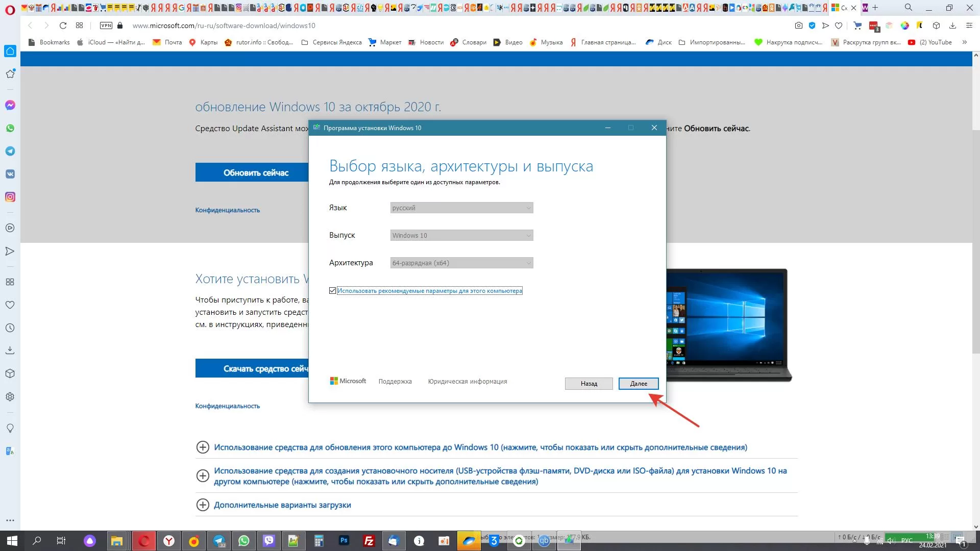Expand Дополнительные варианты загрузки section
This screenshot has width=980, height=551.
pos(282,505)
